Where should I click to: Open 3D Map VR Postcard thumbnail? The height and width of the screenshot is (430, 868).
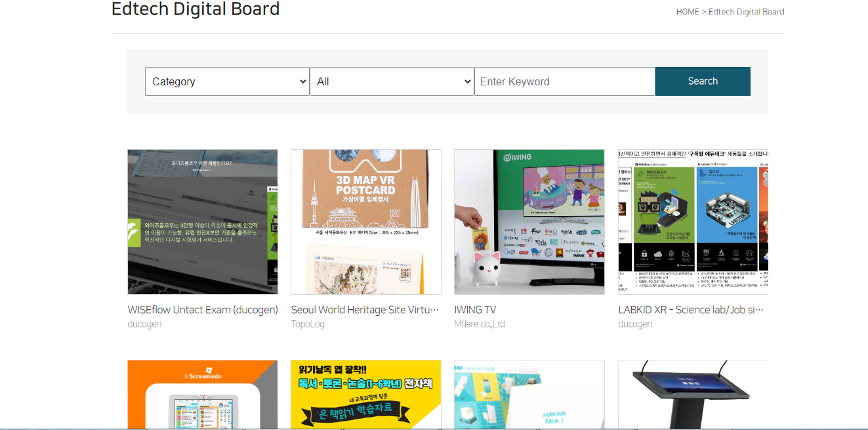366,222
